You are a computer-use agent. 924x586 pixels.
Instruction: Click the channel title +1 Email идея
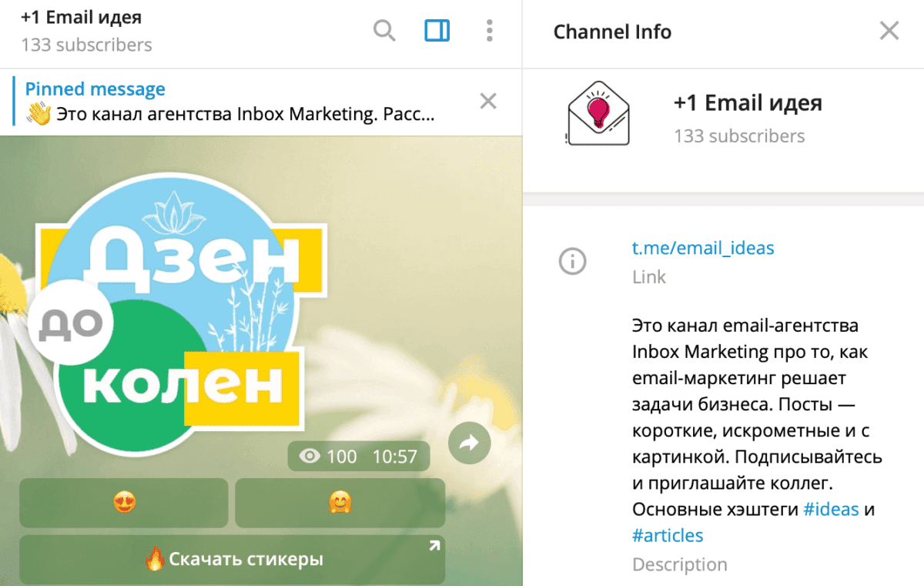click(80, 17)
